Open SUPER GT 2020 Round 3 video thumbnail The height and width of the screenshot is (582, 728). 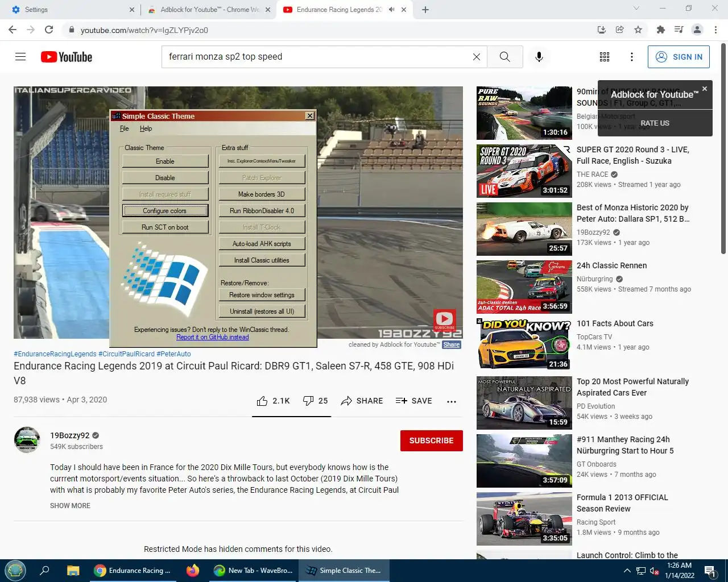[x=524, y=171]
